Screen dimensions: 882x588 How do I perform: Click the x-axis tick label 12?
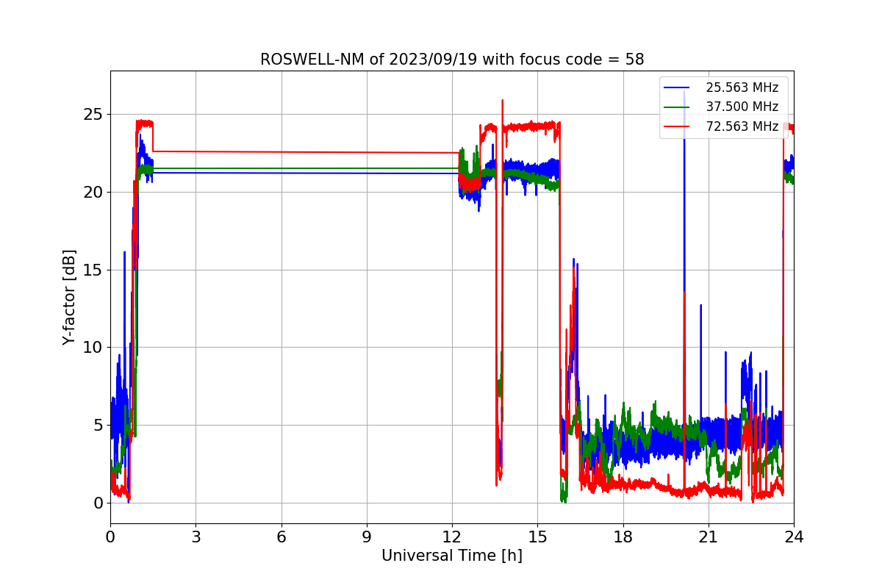(x=452, y=537)
